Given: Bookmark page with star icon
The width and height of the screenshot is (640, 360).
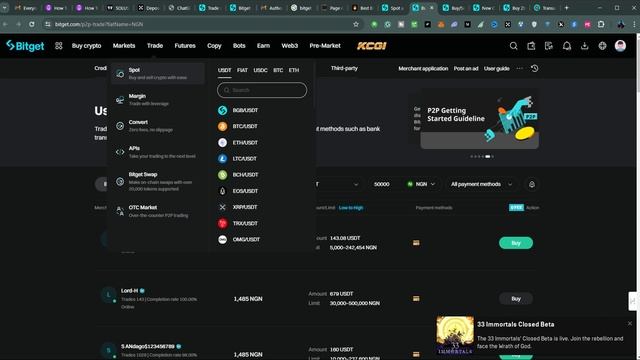Looking at the screenshot, I should [x=356, y=24].
